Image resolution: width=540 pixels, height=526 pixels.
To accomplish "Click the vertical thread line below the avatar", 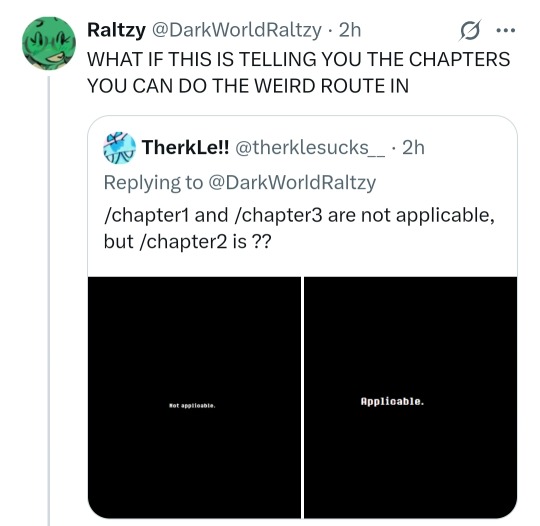I will [49, 300].
